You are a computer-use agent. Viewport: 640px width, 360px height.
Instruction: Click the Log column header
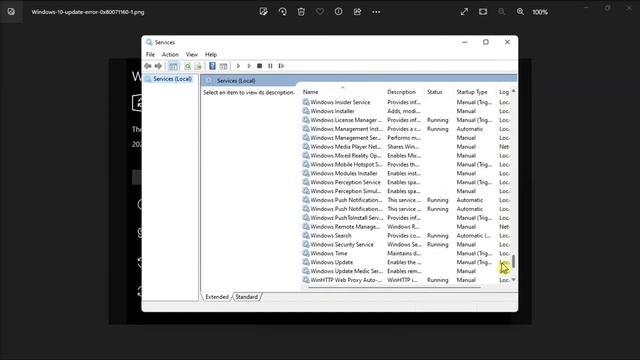coord(504,92)
